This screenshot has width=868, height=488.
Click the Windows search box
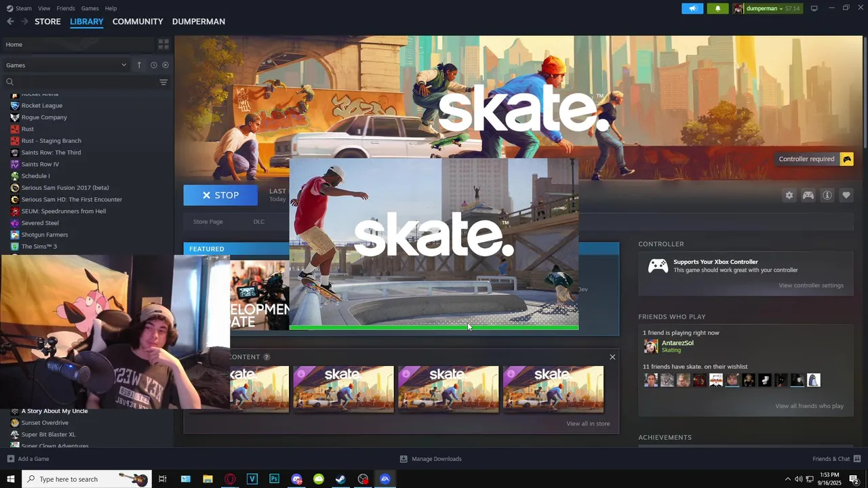pos(87,479)
